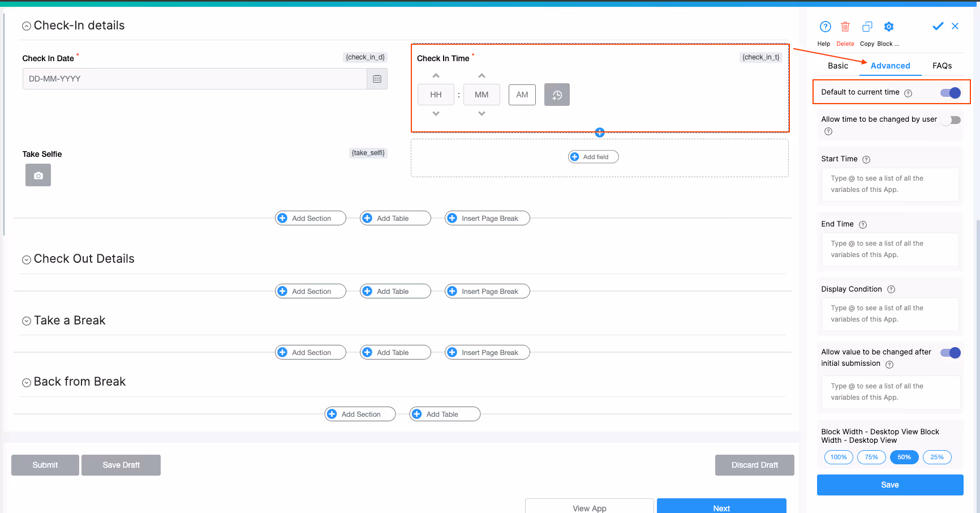Screen dimensions: 980x513
Task: Add Table under Check-In details
Action: click(396, 218)
